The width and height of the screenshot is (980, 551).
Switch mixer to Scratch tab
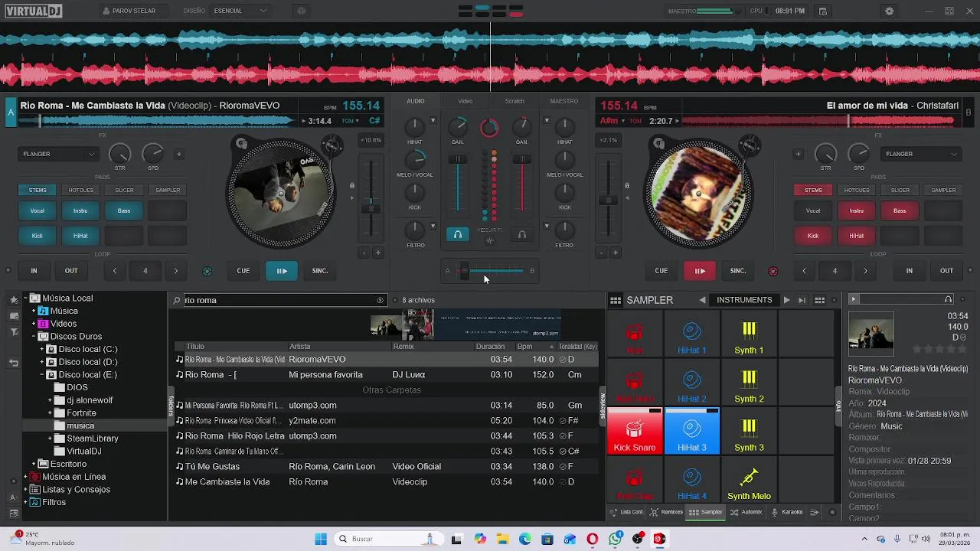point(514,101)
